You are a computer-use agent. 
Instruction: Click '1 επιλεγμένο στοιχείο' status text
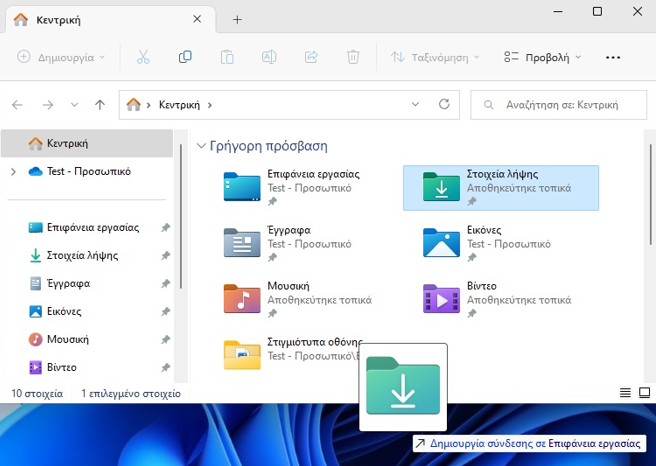coord(131,393)
